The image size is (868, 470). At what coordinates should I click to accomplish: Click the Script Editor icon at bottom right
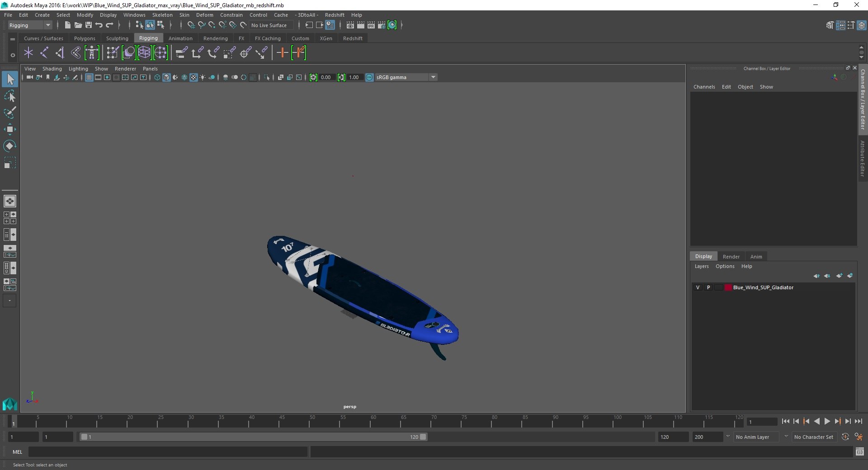pos(860,451)
